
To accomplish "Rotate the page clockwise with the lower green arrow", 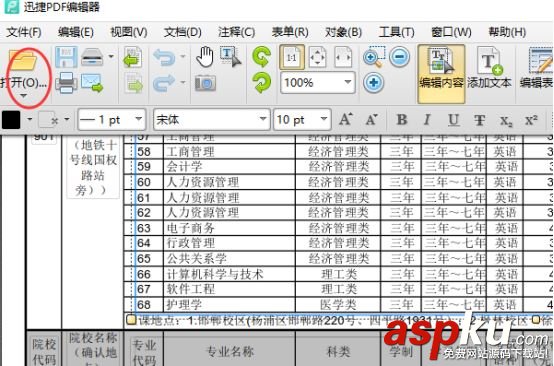I will click(x=261, y=83).
